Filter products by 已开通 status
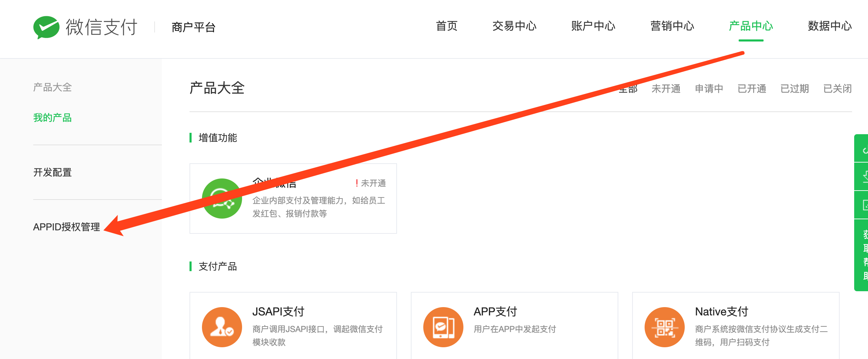The width and height of the screenshot is (868, 359). [752, 89]
